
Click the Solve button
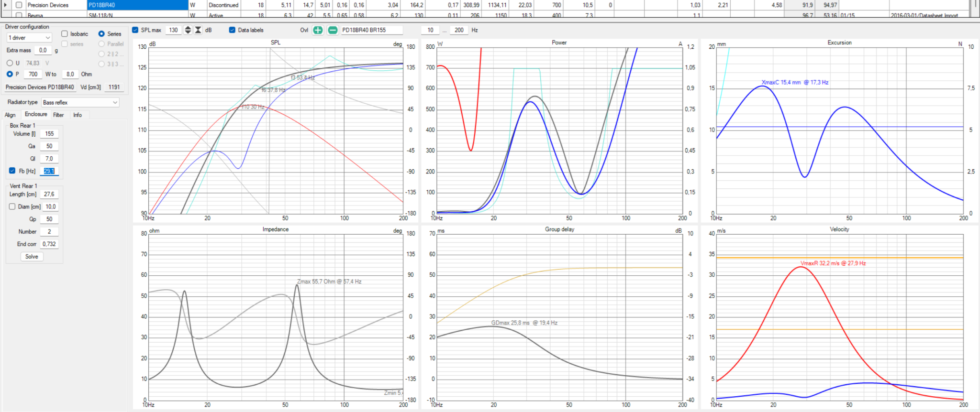pyautogui.click(x=32, y=257)
